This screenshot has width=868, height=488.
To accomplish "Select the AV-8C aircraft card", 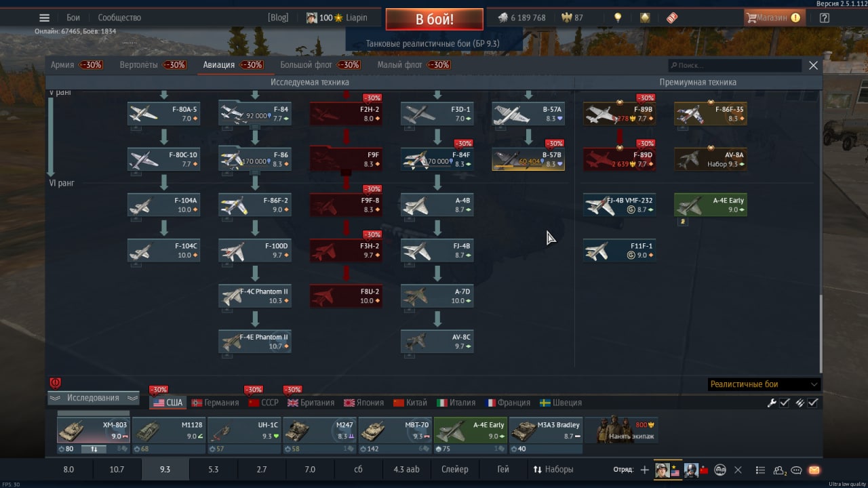I will coord(437,342).
